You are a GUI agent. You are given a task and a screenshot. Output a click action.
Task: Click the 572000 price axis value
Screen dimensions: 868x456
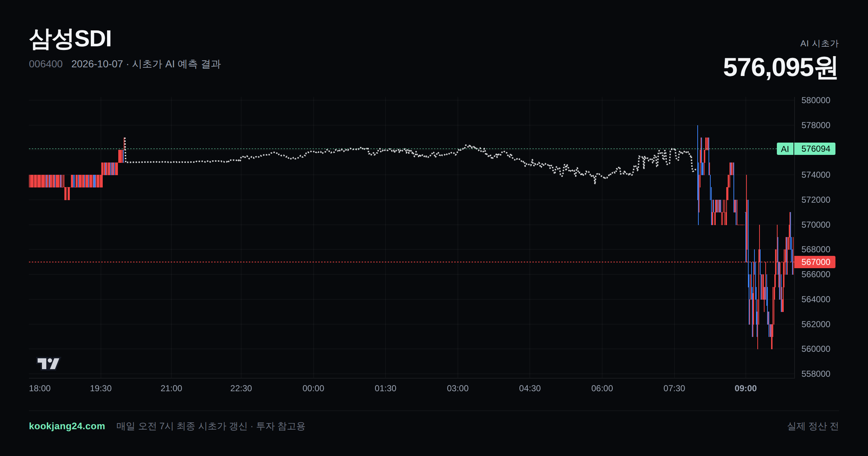click(x=816, y=200)
